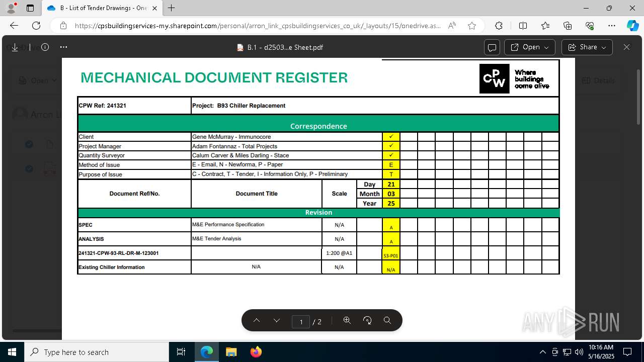Open more actions ellipsis menu
The image size is (644, 362).
[x=63, y=47]
